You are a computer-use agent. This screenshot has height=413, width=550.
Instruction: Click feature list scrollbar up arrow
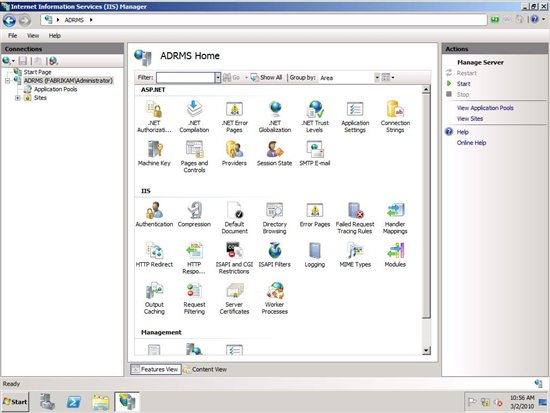(x=426, y=89)
